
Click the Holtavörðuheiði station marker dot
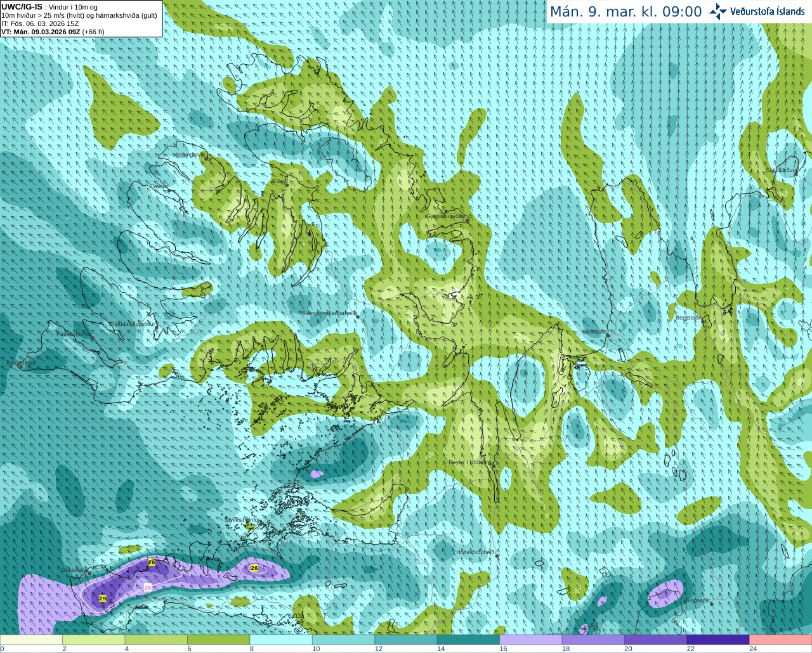(x=497, y=556)
